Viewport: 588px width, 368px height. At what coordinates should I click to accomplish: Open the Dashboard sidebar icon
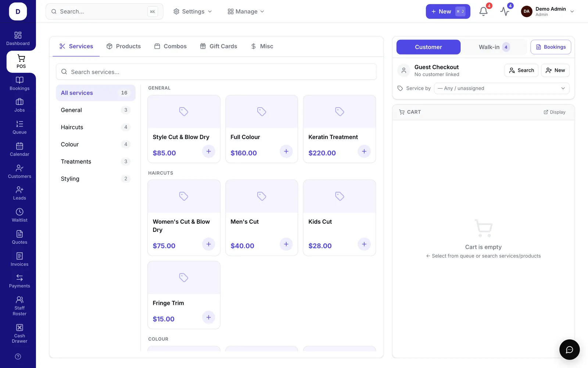[18, 39]
